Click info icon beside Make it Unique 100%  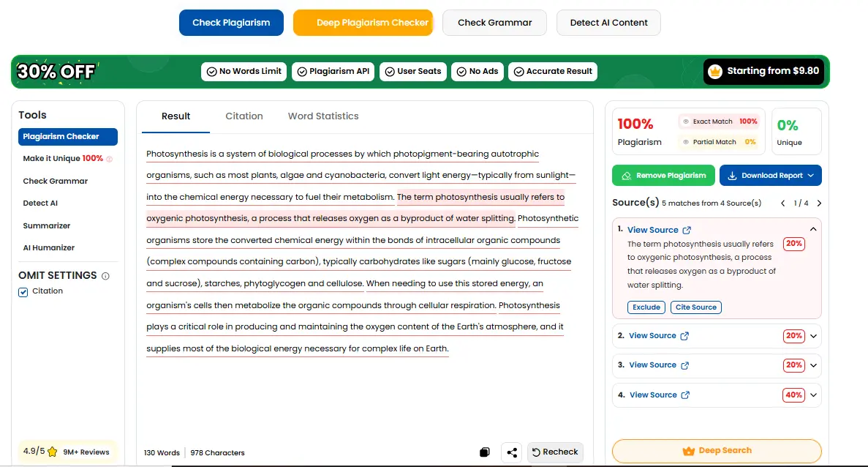pos(109,159)
